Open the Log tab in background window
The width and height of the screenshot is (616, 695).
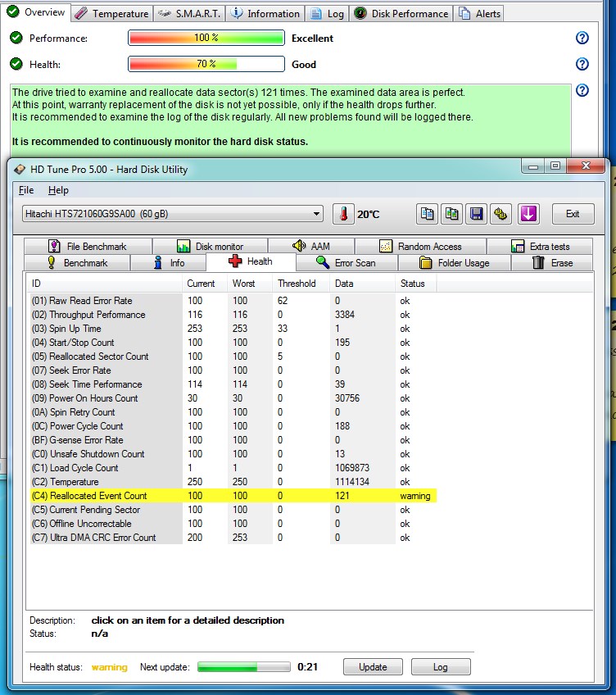coord(327,14)
